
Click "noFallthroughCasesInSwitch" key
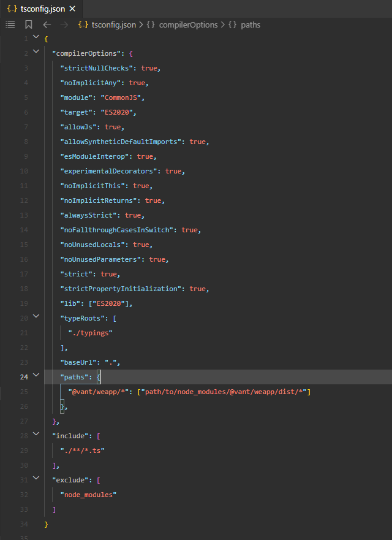pos(116,230)
